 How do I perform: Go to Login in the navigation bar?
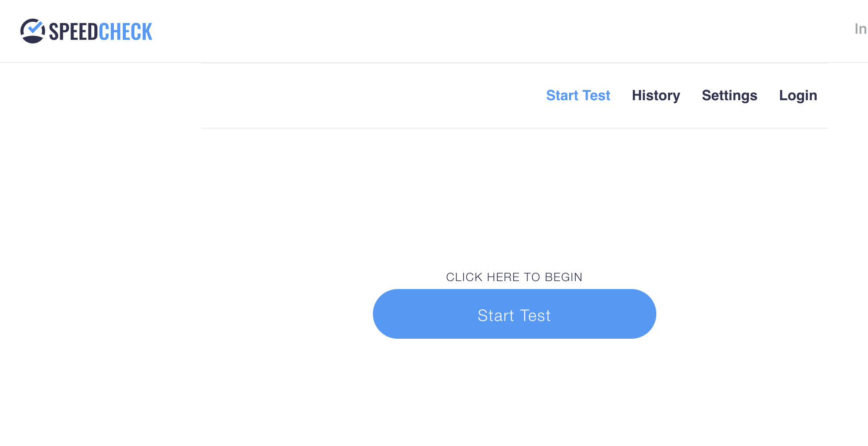pos(798,95)
